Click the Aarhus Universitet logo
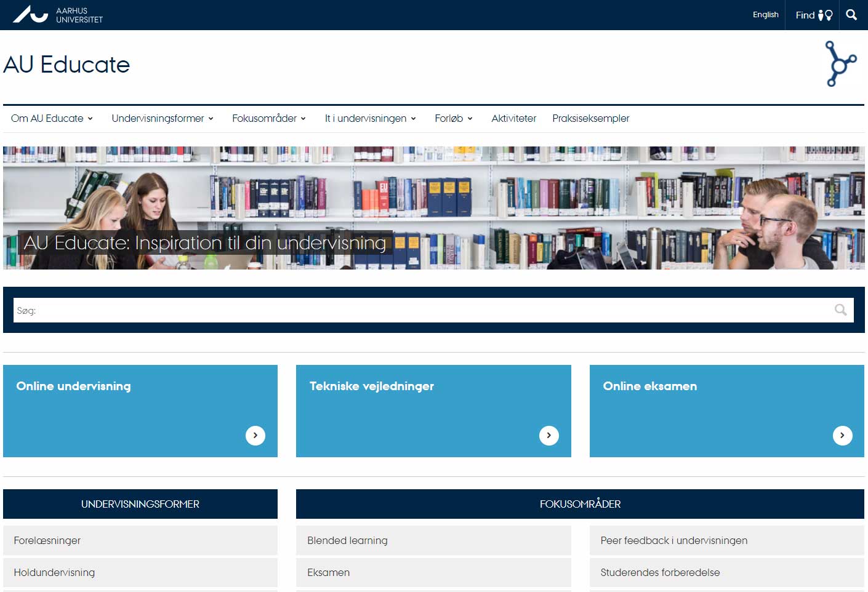Viewport: 868px width, 592px height. tap(58, 15)
